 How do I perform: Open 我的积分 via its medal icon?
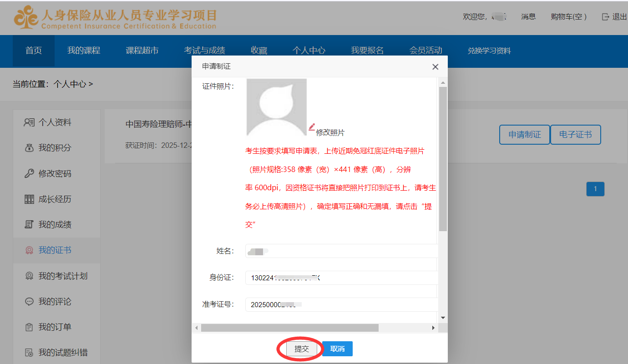[29, 148]
